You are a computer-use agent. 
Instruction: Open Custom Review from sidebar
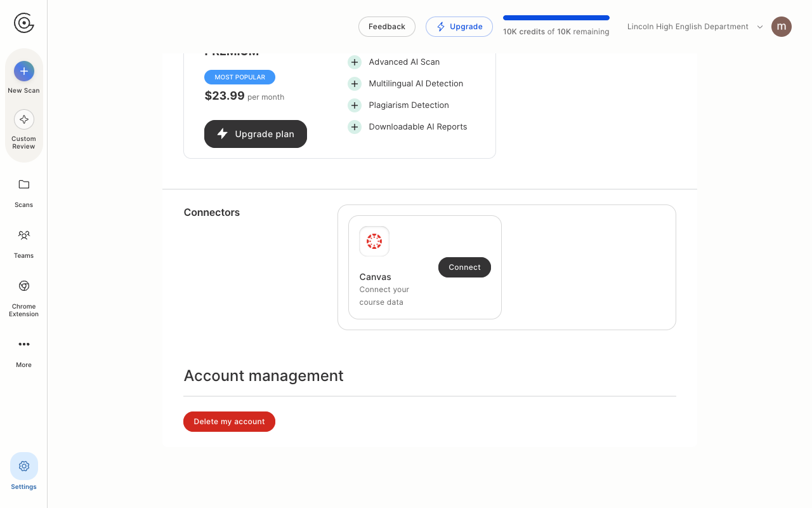click(x=23, y=130)
